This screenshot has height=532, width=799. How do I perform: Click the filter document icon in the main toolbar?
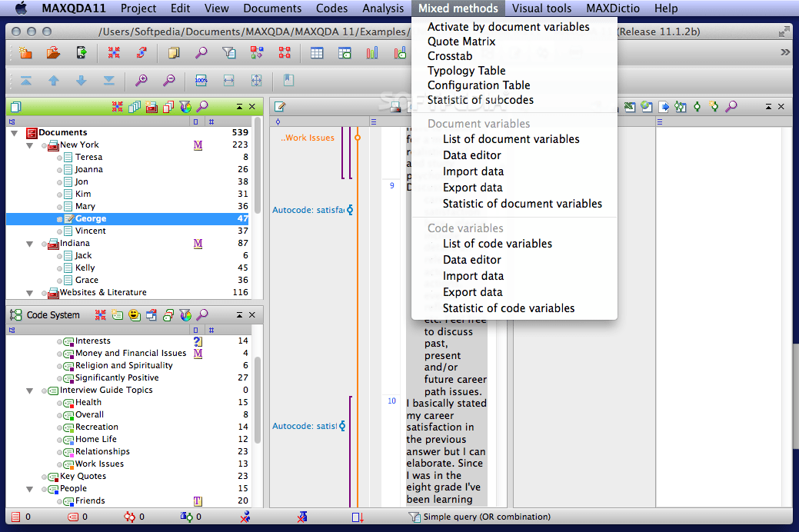[229, 53]
